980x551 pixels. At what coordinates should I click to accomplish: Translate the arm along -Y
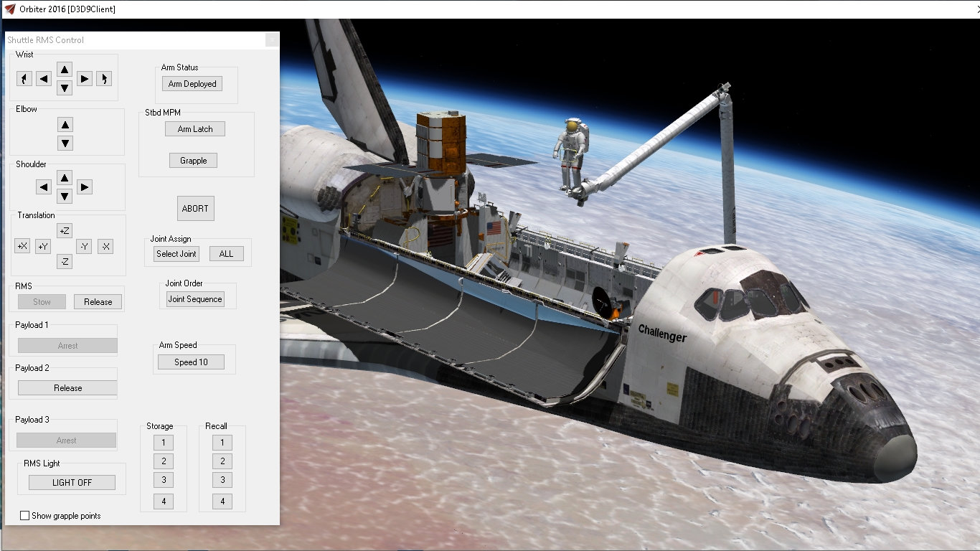pyautogui.click(x=84, y=247)
